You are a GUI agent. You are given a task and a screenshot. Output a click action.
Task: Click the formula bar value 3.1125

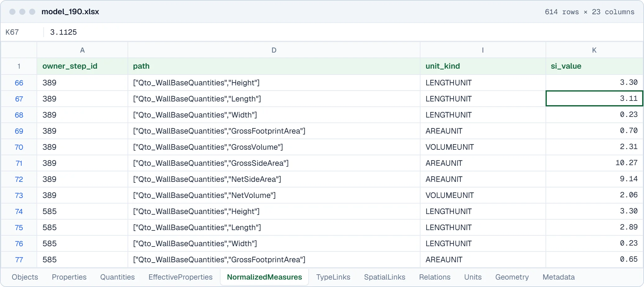click(63, 32)
